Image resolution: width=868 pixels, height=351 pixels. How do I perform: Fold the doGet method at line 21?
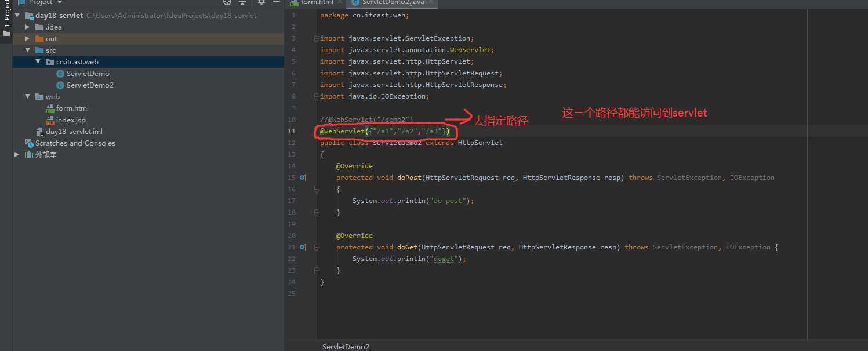point(317,247)
